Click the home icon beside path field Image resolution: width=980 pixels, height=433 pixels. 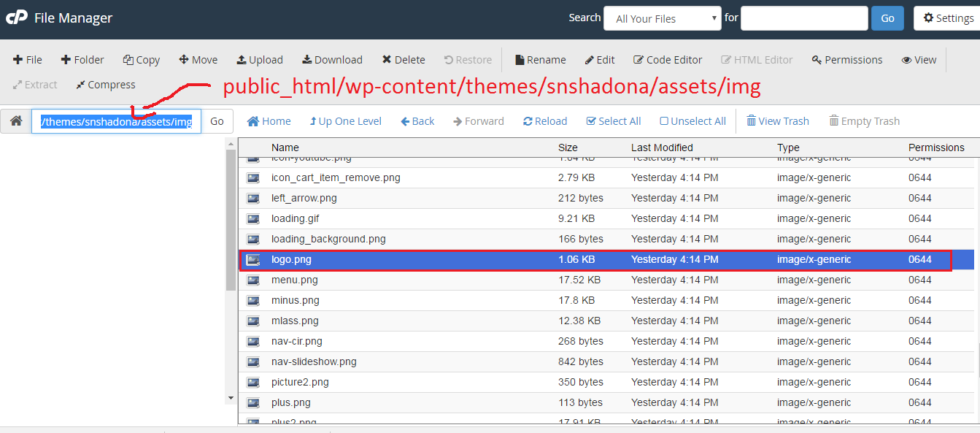(15, 121)
